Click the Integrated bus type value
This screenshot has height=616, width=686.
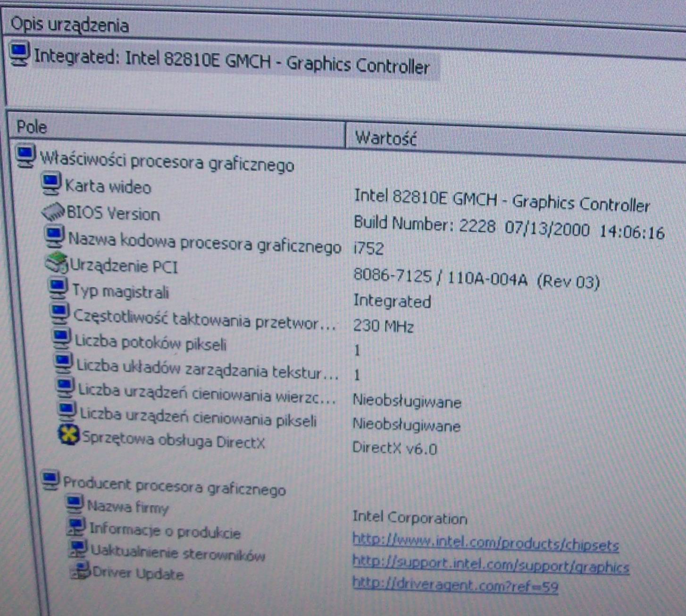[392, 301]
